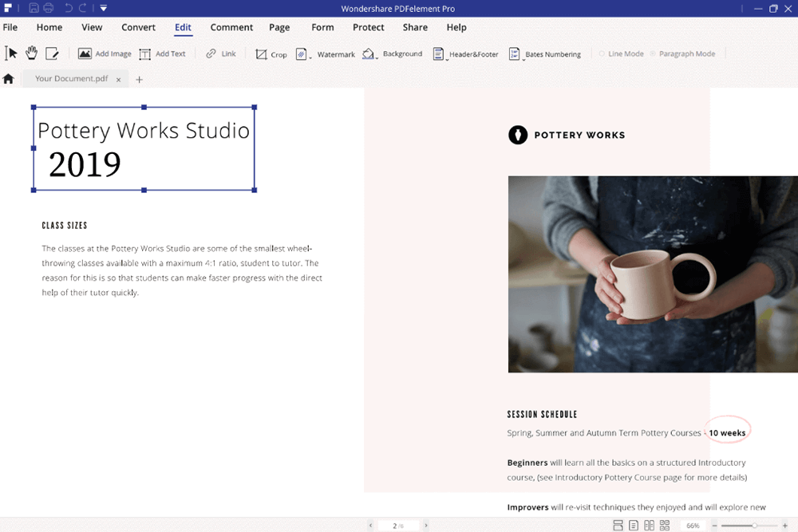Click the page number input field
The height and width of the screenshot is (532, 798).
[x=397, y=526]
